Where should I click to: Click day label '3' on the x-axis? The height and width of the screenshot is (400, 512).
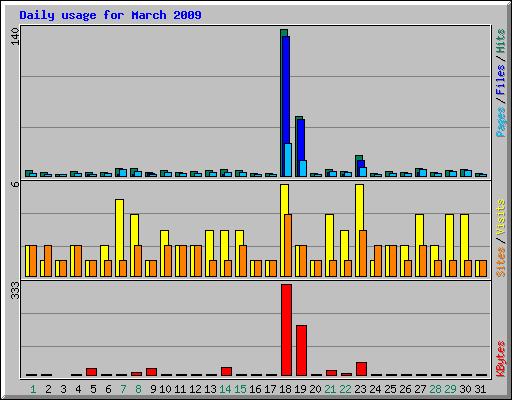[63, 389]
